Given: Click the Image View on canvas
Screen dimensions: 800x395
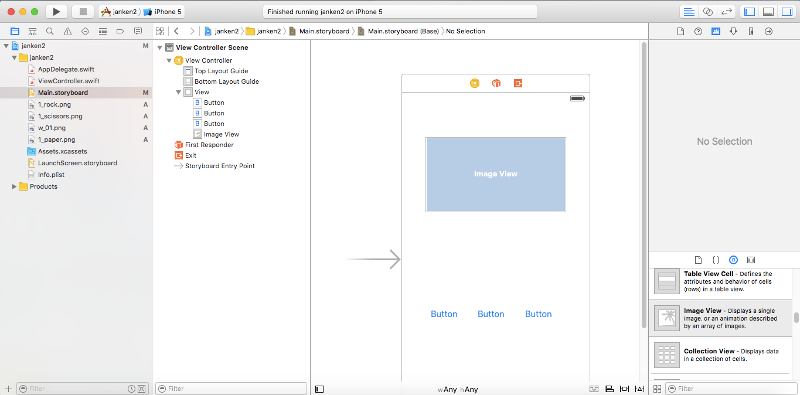Looking at the screenshot, I should point(495,174).
